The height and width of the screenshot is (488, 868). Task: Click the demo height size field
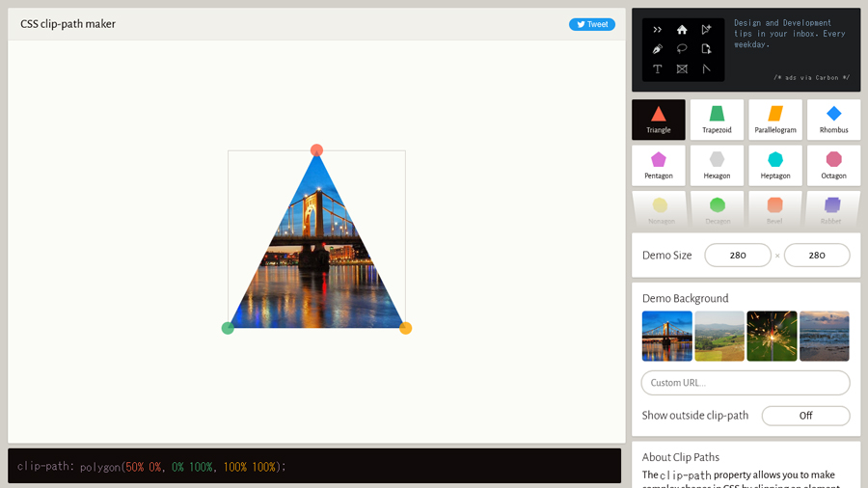coord(817,256)
